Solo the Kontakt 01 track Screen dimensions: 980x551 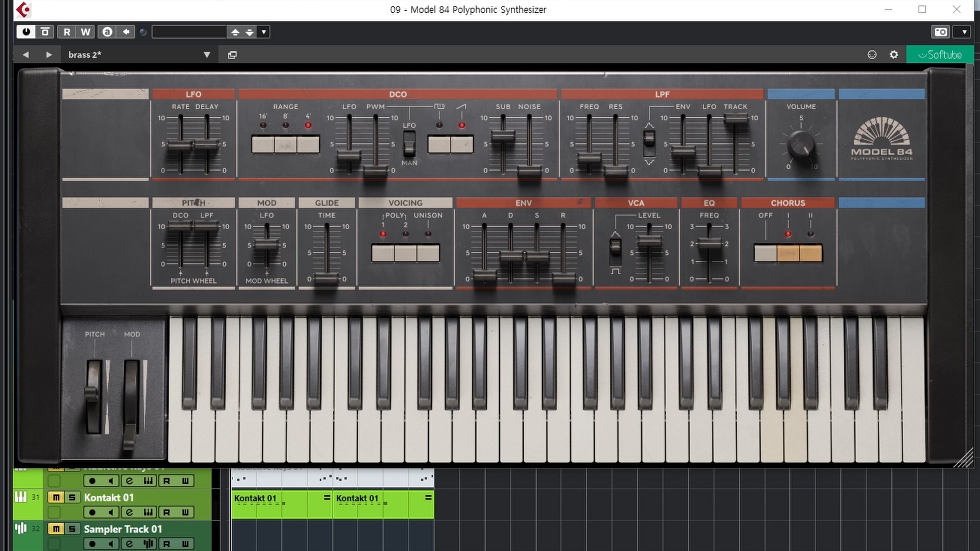point(72,497)
